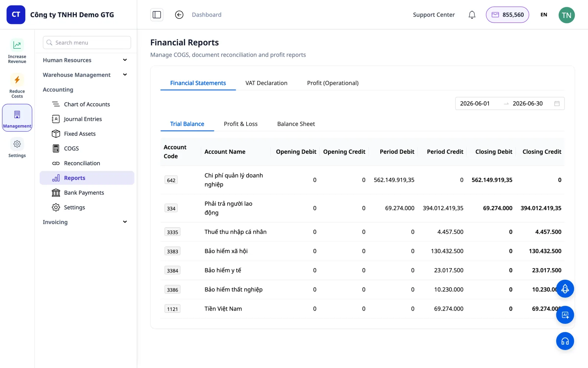588x368 pixels.
Task: Click the Search menu input field
Action: (87, 43)
